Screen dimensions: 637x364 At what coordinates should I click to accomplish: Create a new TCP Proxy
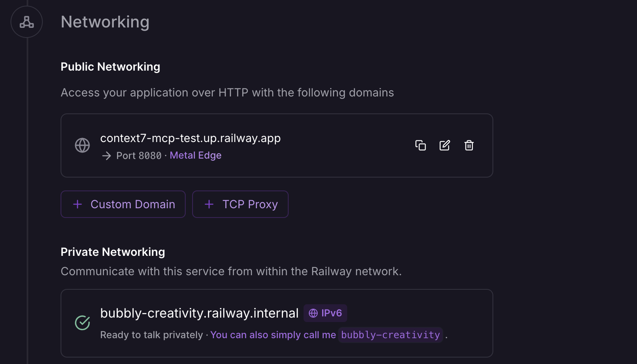pyautogui.click(x=240, y=204)
